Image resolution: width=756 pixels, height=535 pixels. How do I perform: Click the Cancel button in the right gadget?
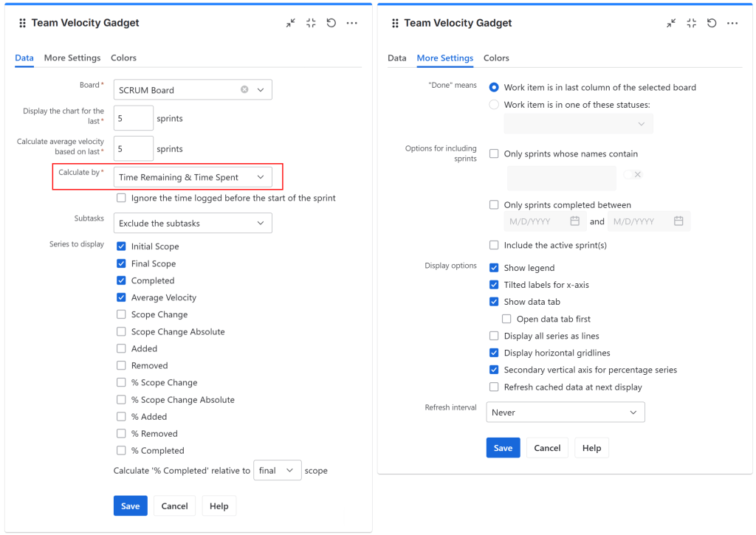click(547, 448)
